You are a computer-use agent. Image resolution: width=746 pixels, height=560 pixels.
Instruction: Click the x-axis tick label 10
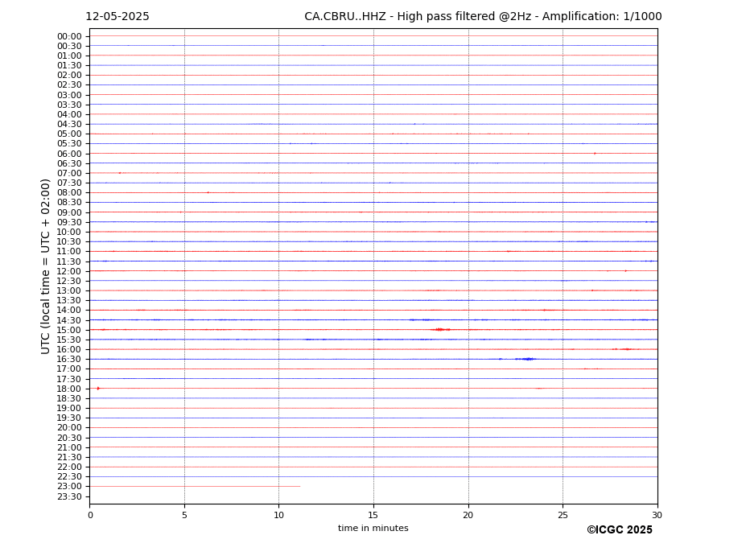click(x=278, y=515)
